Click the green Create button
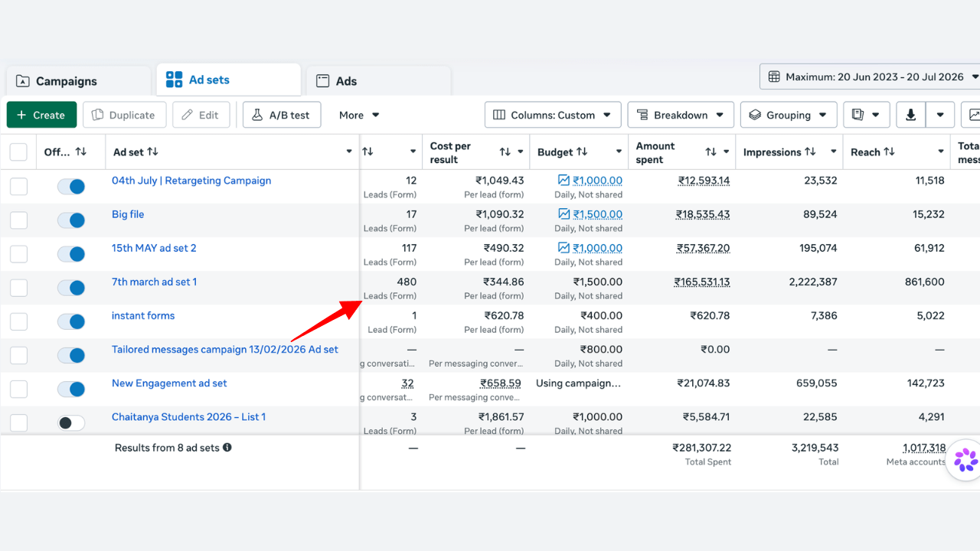980x551 pixels. click(x=41, y=115)
